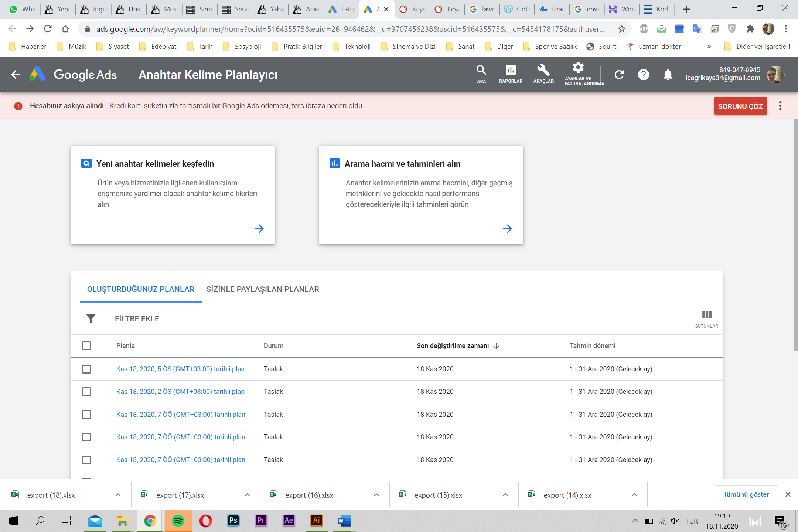The image size is (798, 532).
Task: Show more bookmarks with the chevron
Action: [709, 47]
